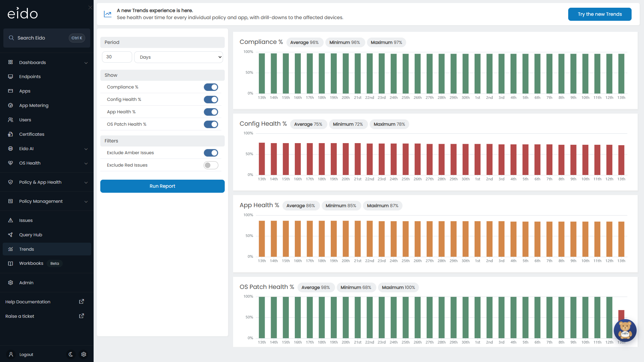Expand the Eido AI menu chevron
644x362 pixels.
86,149
